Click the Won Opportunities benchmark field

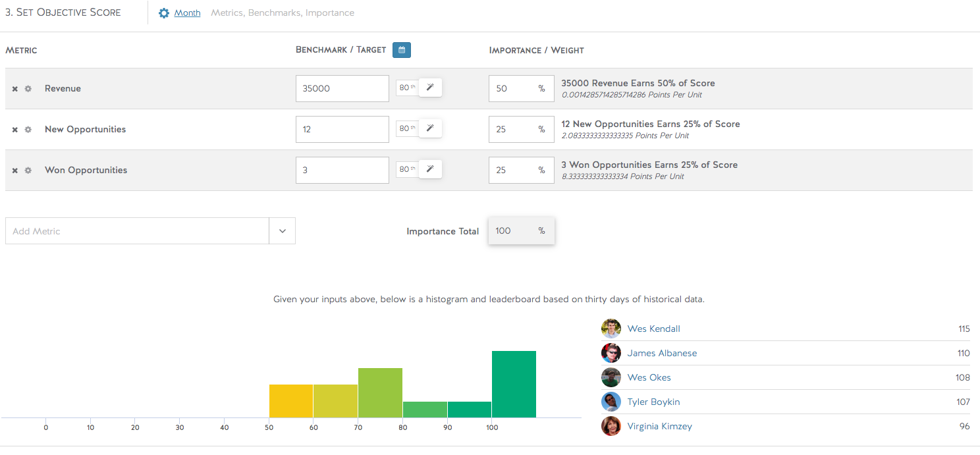click(342, 170)
